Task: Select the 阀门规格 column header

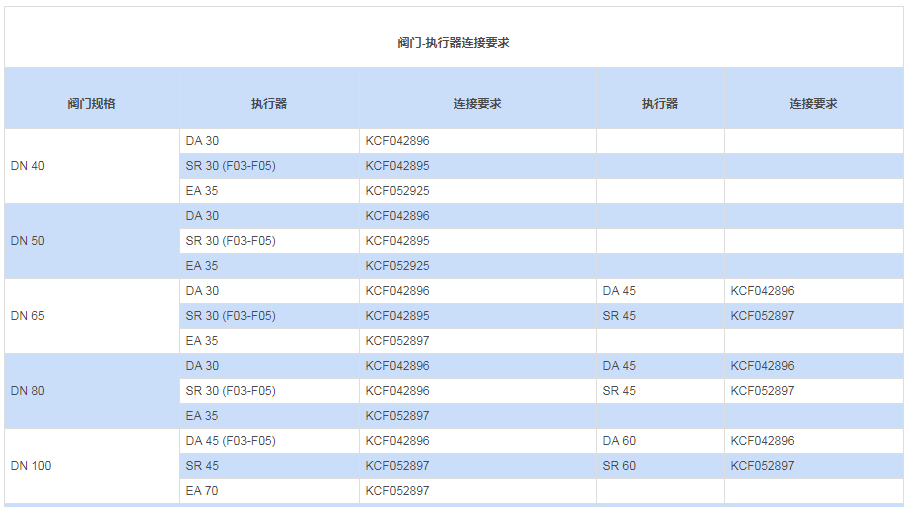Action: tap(91, 103)
